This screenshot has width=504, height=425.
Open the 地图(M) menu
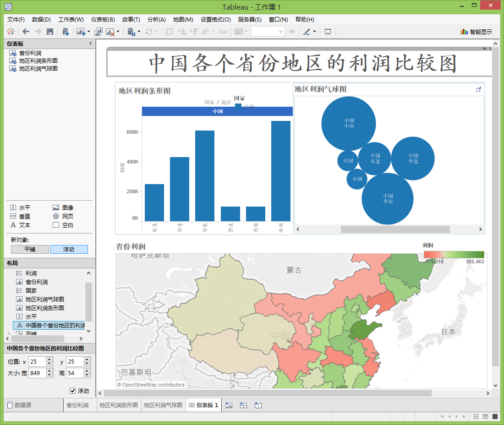[183, 20]
